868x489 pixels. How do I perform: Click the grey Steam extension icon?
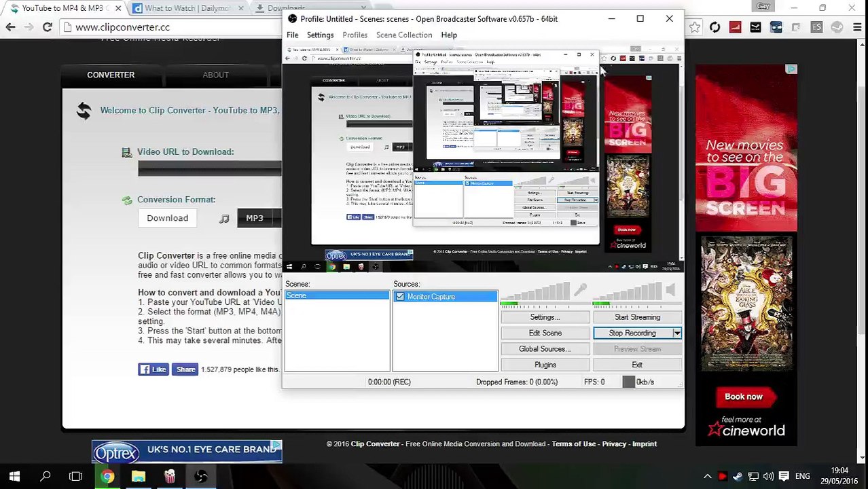(837, 27)
